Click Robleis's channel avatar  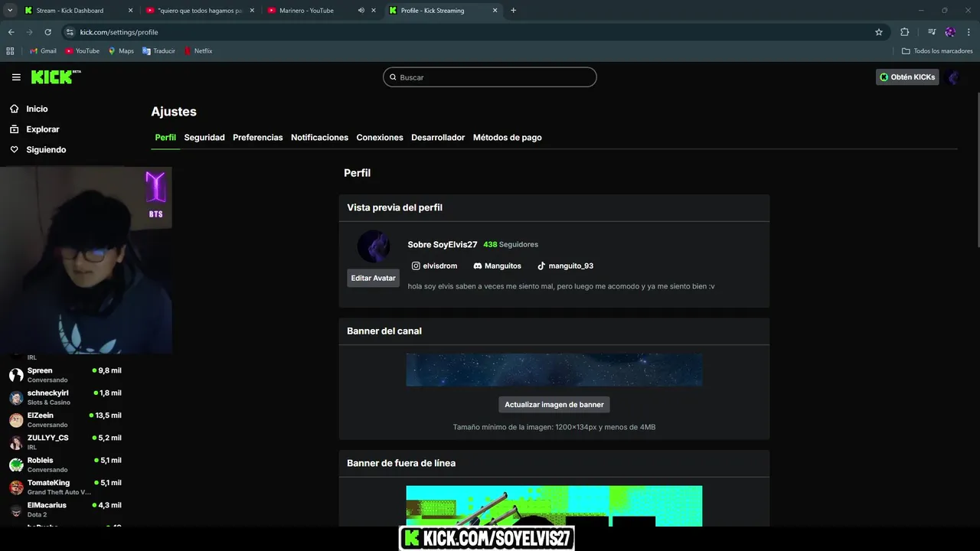(x=16, y=465)
